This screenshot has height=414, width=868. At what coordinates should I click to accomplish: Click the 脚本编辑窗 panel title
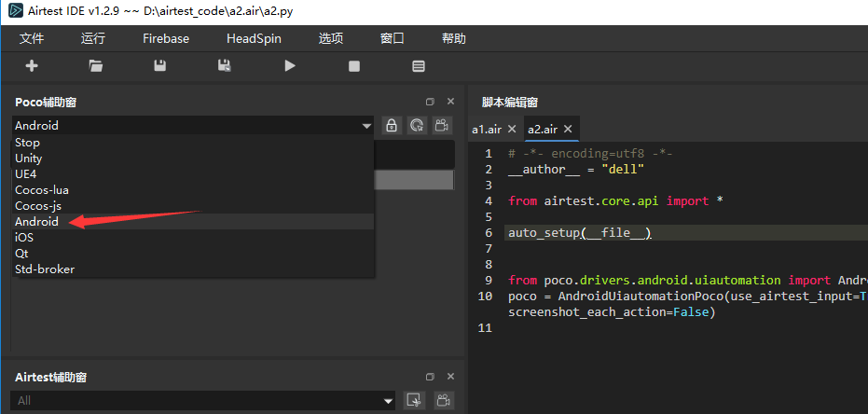pyautogui.click(x=510, y=103)
